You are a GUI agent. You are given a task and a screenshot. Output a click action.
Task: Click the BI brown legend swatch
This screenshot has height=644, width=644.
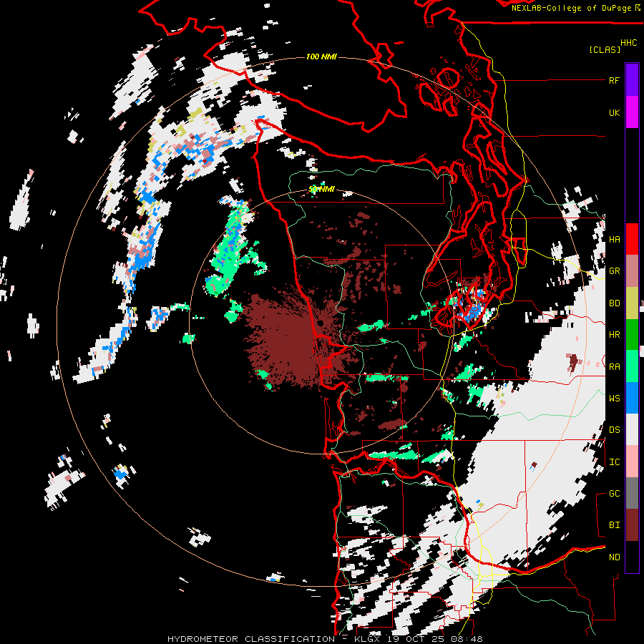pos(632,525)
